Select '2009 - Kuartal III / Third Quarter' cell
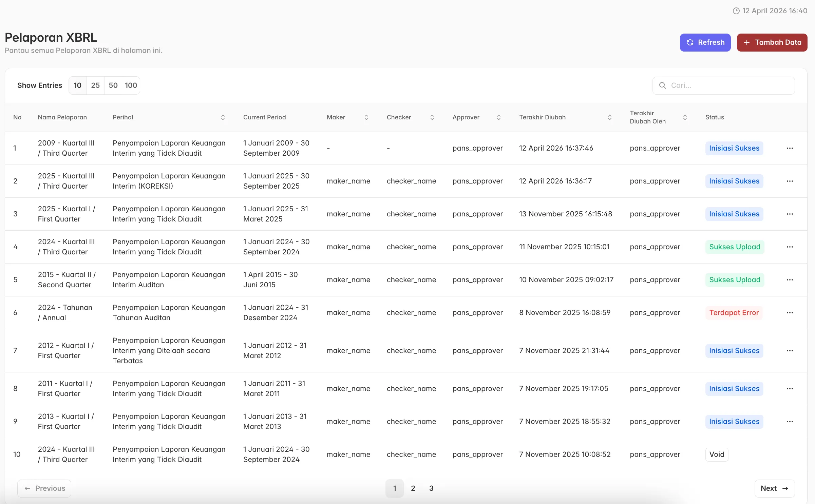The image size is (815, 504). (66, 148)
